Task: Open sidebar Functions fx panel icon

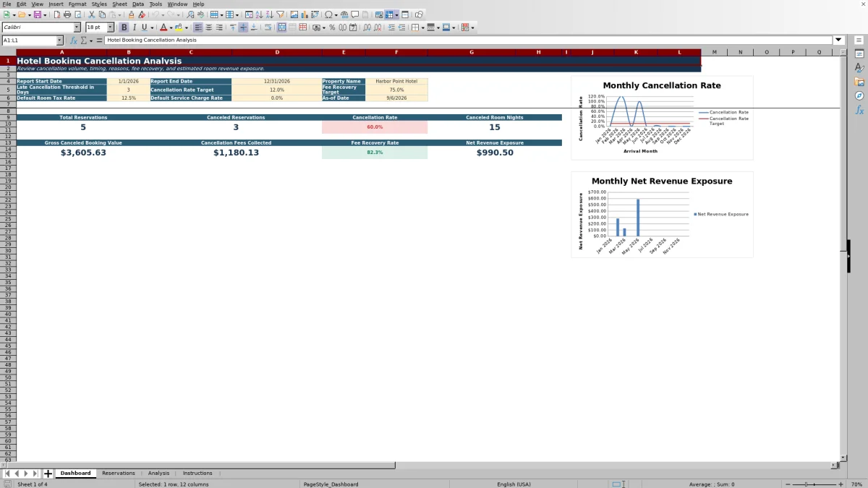Action: click(859, 110)
